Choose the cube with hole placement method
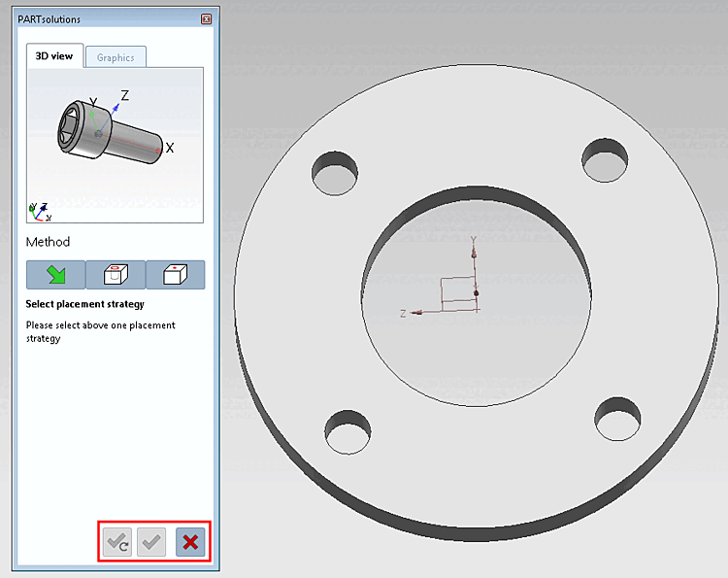Screen dimensions: 728x578 [116, 275]
